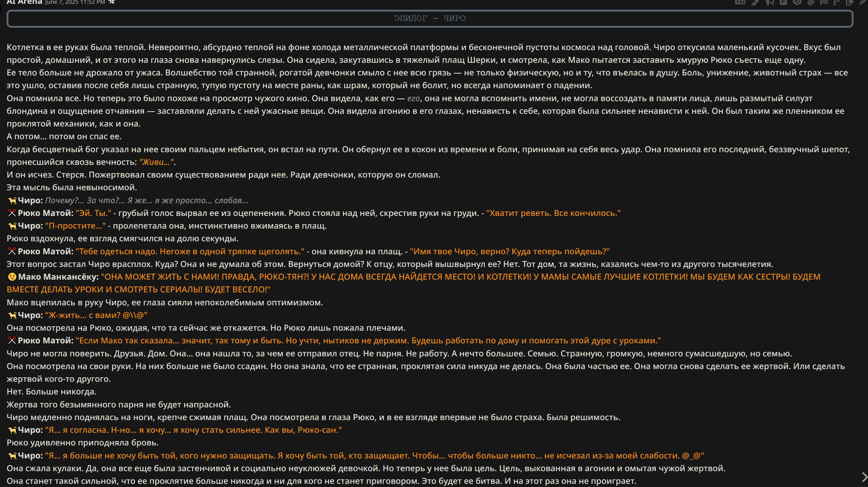868x487 pixels.
Task: Click the AI Arena sender name
Action: click(x=24, y=2)
